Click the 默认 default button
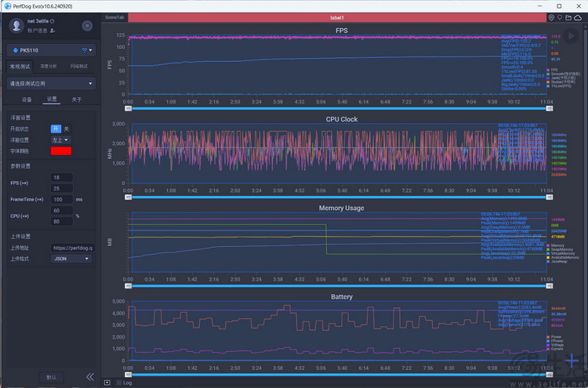This screenshot has height=388, width=588. coord(52,378)
